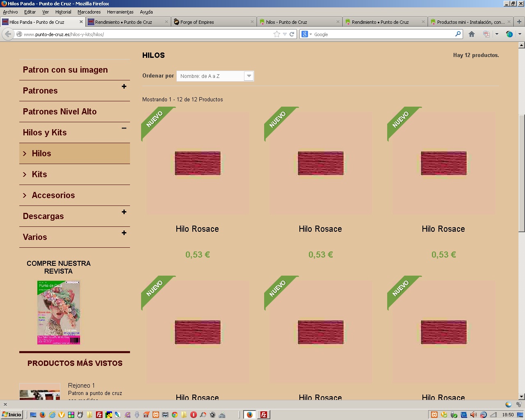Click the orange V icon in quick launch
Screen dimensions: 525x420
click(x=62, y=415)
